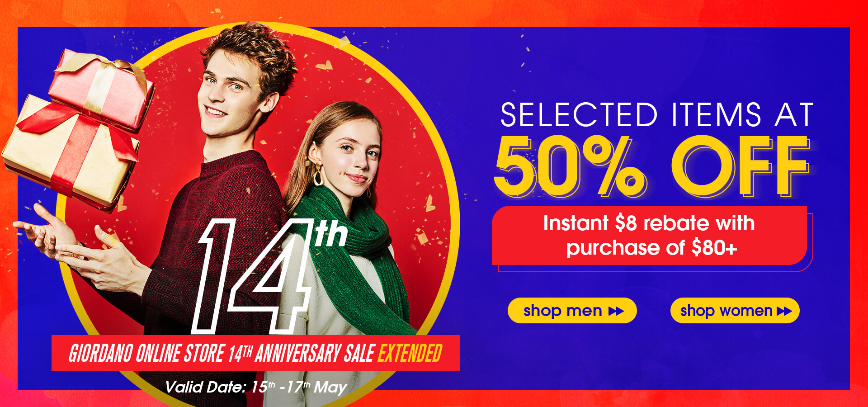The width and height of the screenshot is (868, 407).
Task: Click the Anniversary Sale Extended red strip
Action: click(255, 353)
